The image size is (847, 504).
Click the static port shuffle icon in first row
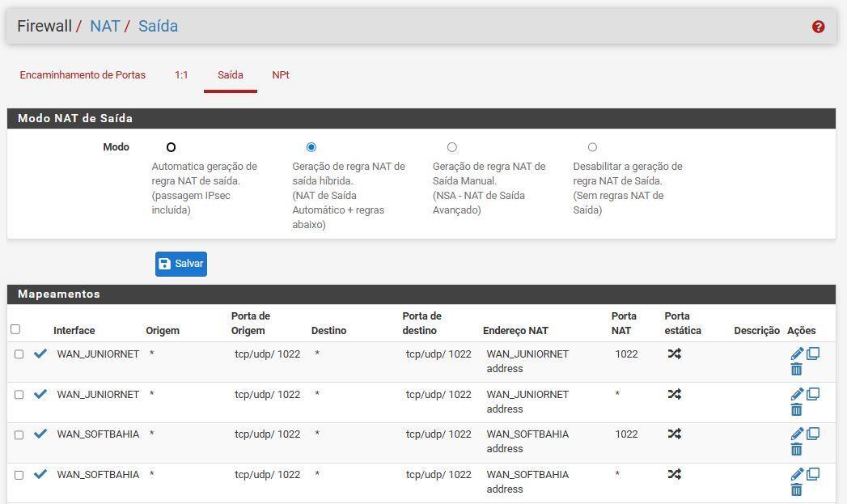click(x=674, y=354)
